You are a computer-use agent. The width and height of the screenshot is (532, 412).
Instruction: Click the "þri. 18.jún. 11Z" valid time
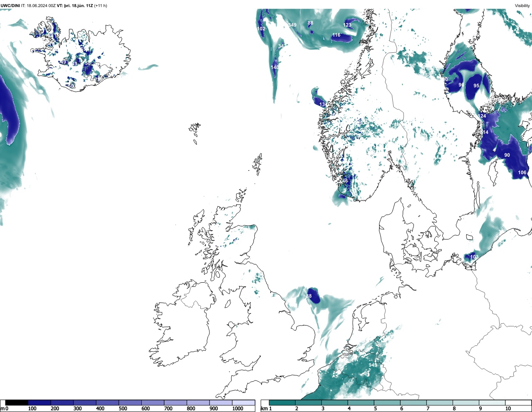click(79, 5)
